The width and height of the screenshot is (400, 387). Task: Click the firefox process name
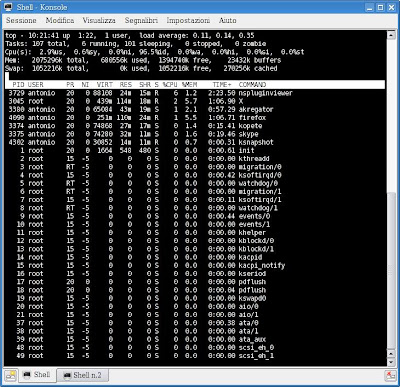click(252, 118)
